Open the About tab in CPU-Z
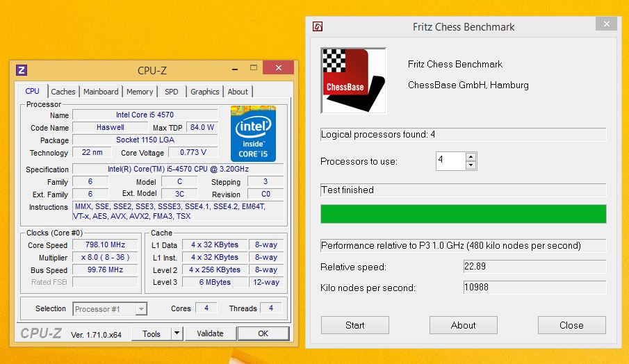 238,92
